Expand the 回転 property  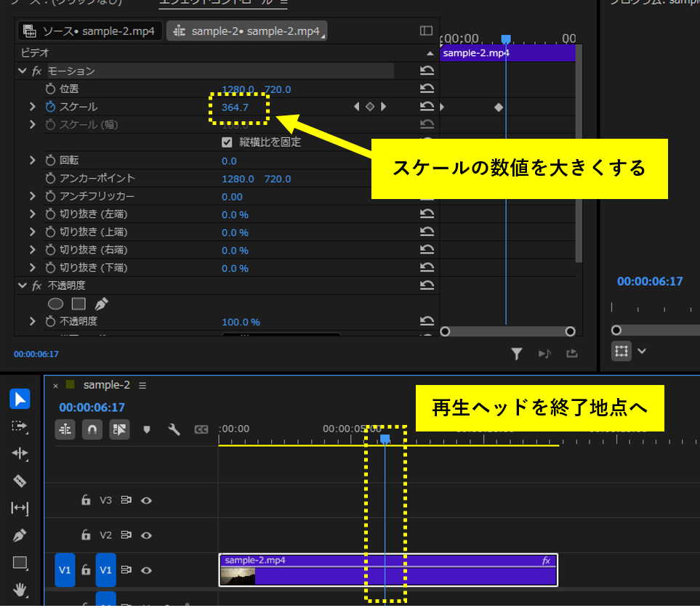coord(32,160)
